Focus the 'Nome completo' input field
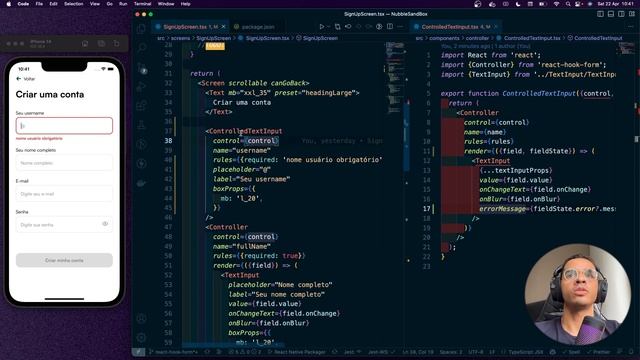 [x=64, y=163]
